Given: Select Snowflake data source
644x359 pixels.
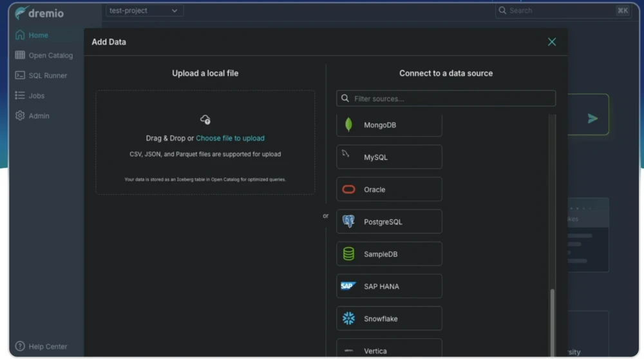Looking at the screenshot, I should click(389, 318).
